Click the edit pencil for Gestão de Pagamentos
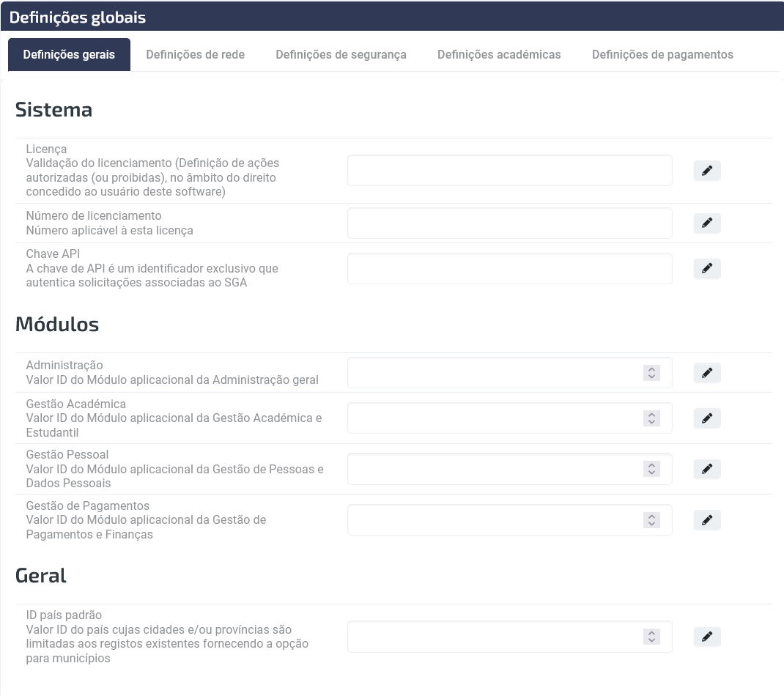 coord(707,520)
